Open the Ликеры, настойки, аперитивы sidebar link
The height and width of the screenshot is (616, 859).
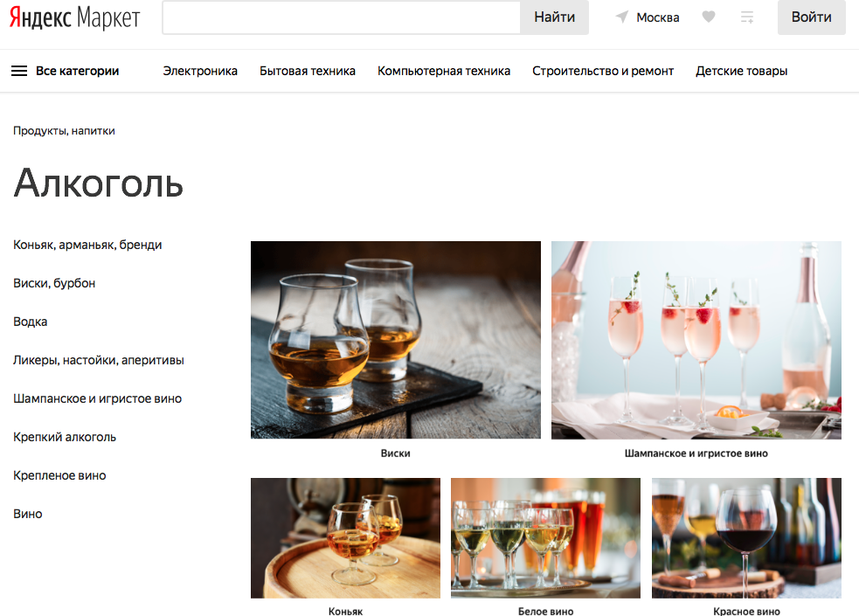coord(99,360)
